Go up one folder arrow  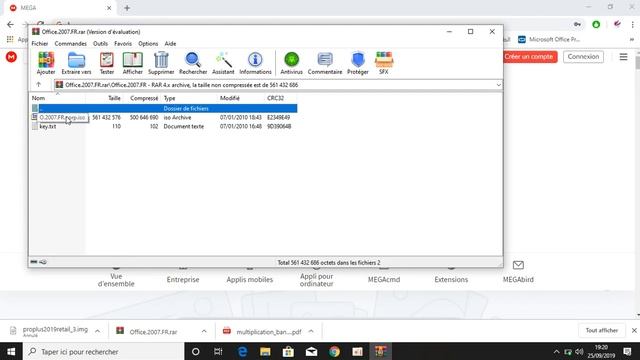coord(39,84)
